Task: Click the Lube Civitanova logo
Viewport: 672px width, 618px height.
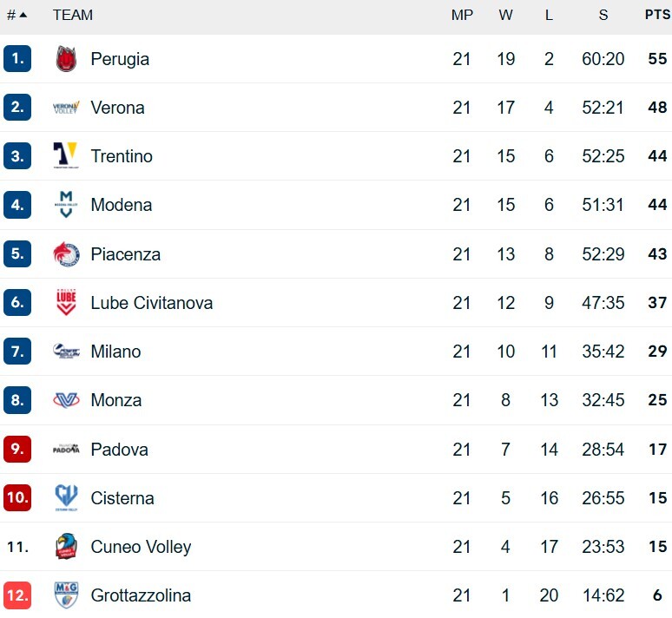Action: pyautogui.click(x=66, y=303)
